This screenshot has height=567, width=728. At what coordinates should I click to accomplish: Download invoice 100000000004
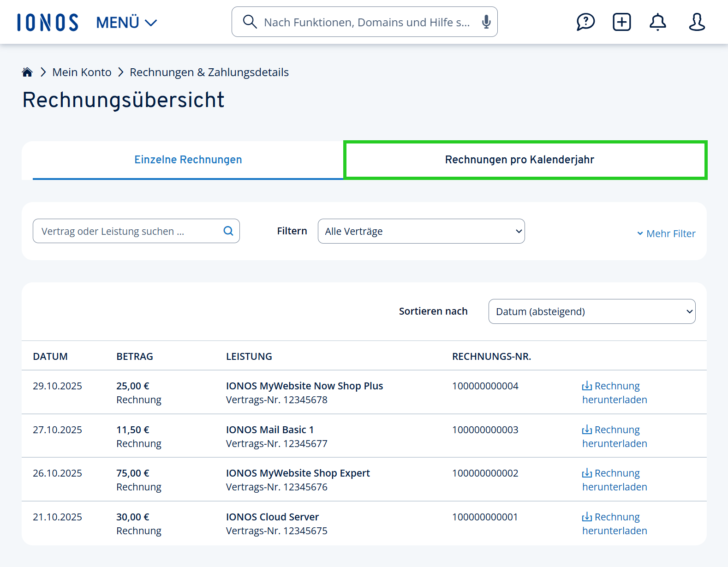click(615, 393)
